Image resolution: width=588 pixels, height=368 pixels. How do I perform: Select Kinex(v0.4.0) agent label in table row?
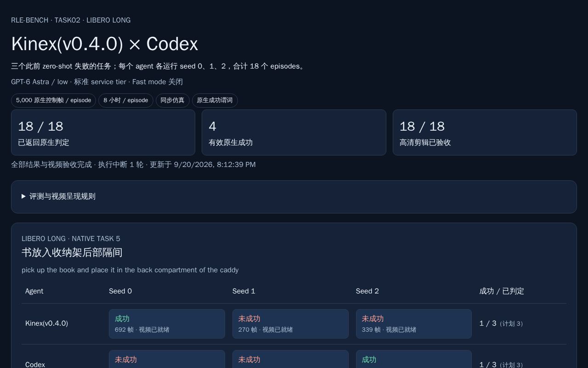pyautogui.click(x=46, y=323)
